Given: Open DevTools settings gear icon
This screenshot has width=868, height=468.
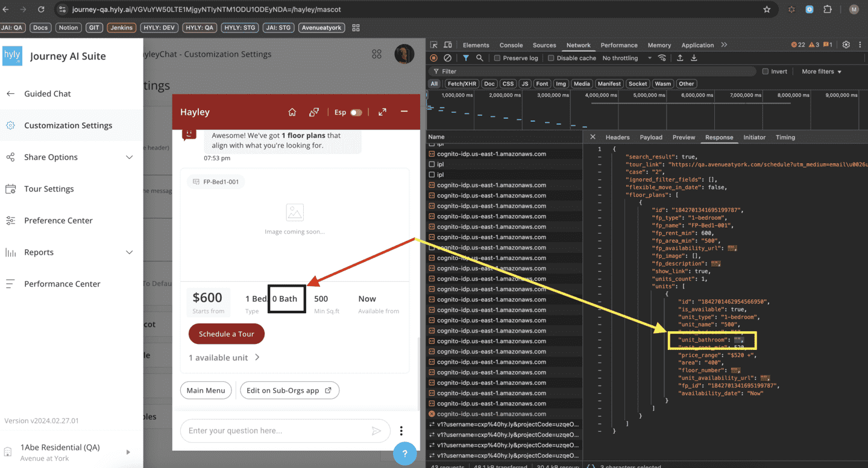Looking at the screenshot, I should (846, 45).
